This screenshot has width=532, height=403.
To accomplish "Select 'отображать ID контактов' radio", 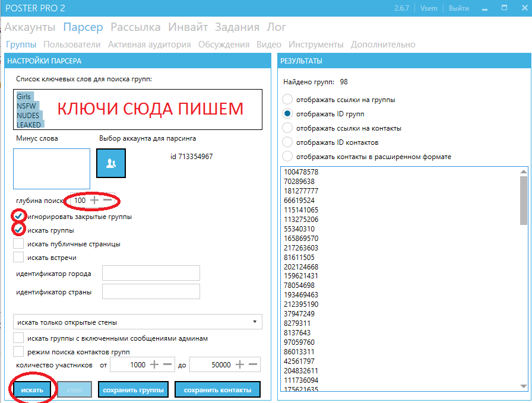I will tap(287, 142).
